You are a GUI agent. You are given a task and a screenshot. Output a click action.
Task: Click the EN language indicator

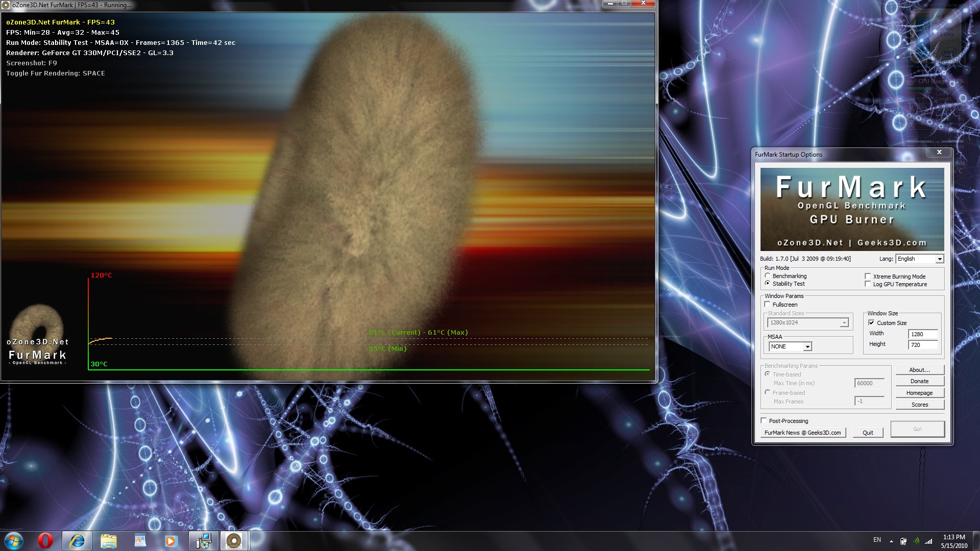pyautogui.click(x=877, y=540)
